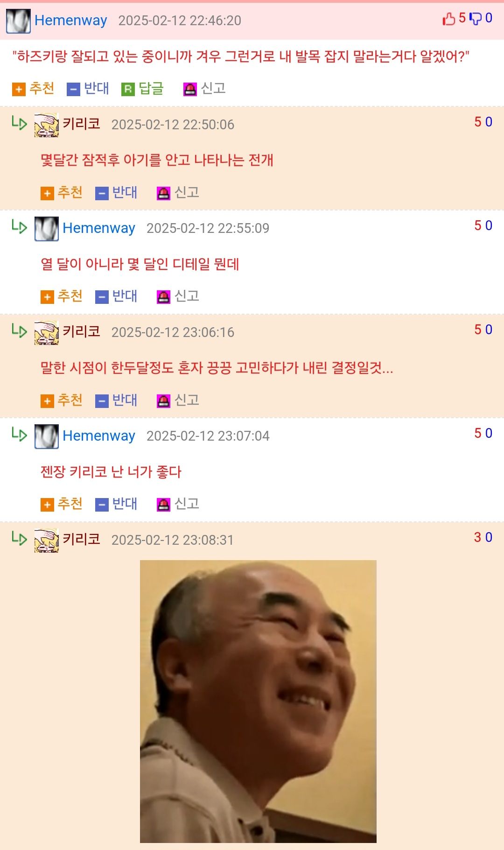Click the blue minus 반대 icon under top comment
Screen dimensions: 504x850
tap(73, 89)
